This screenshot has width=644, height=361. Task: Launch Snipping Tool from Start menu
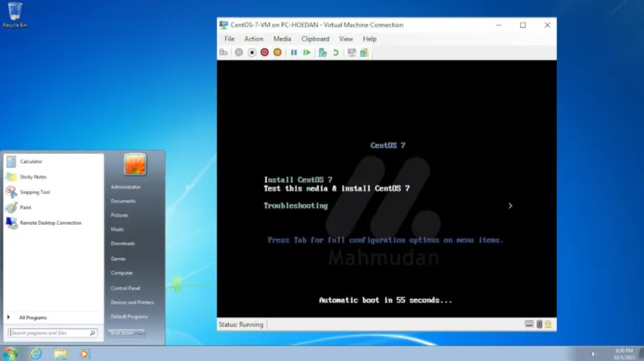tap(54, 192)
